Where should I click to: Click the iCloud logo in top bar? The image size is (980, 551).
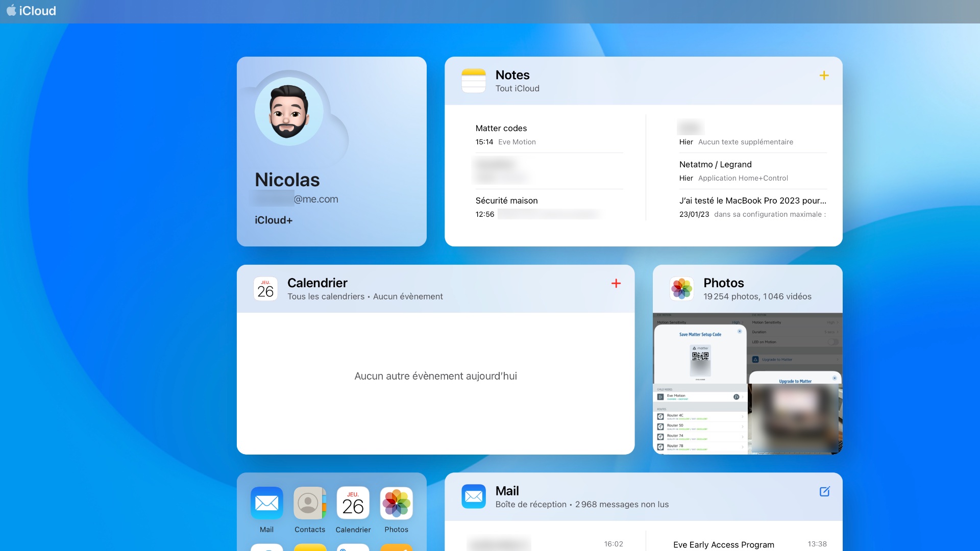(31, 11)
